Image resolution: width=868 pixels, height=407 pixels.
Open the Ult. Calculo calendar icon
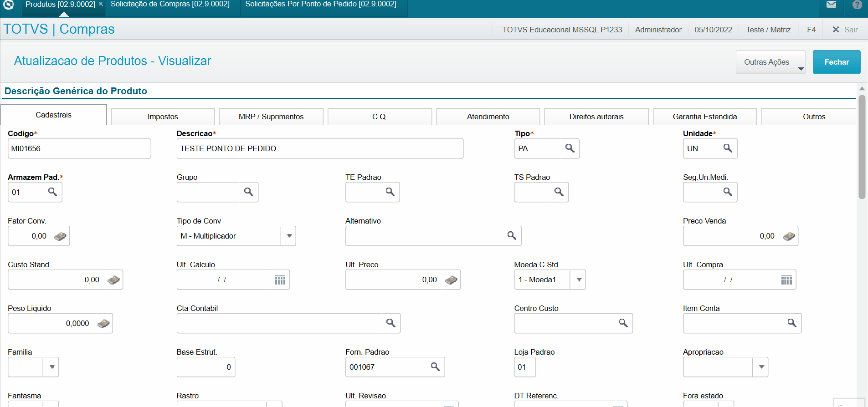(x=280, y=280)
